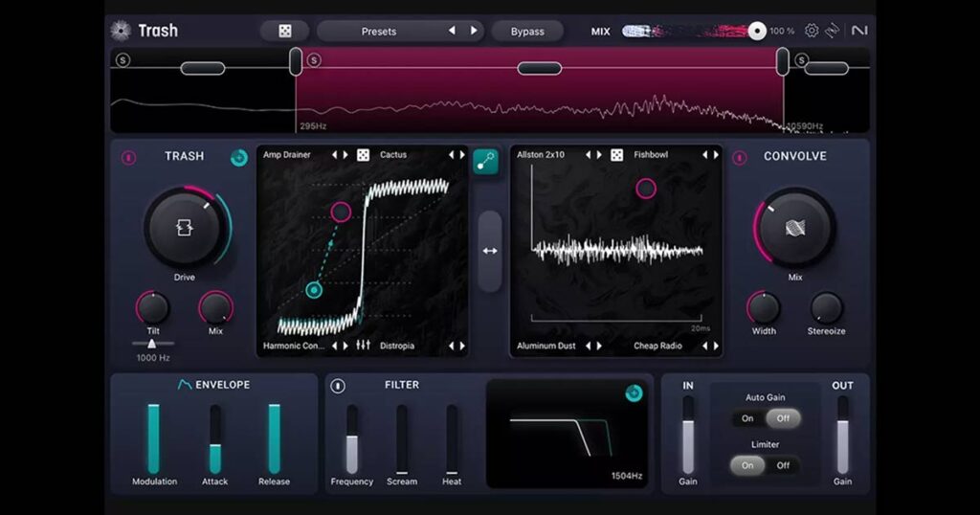Click the global randomize dice button
The image size is (980, 515).
point(285,31)
